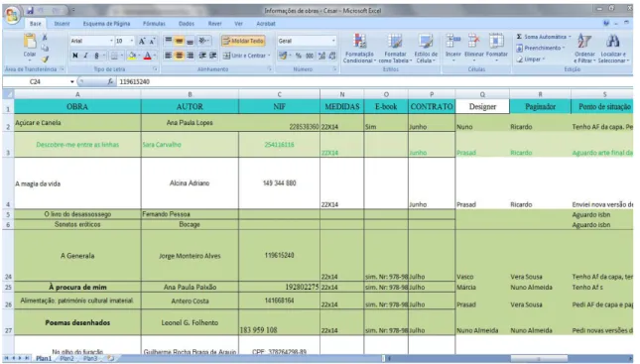Apply accounting number format icon
640x364 pixels.
pos(284,56)
